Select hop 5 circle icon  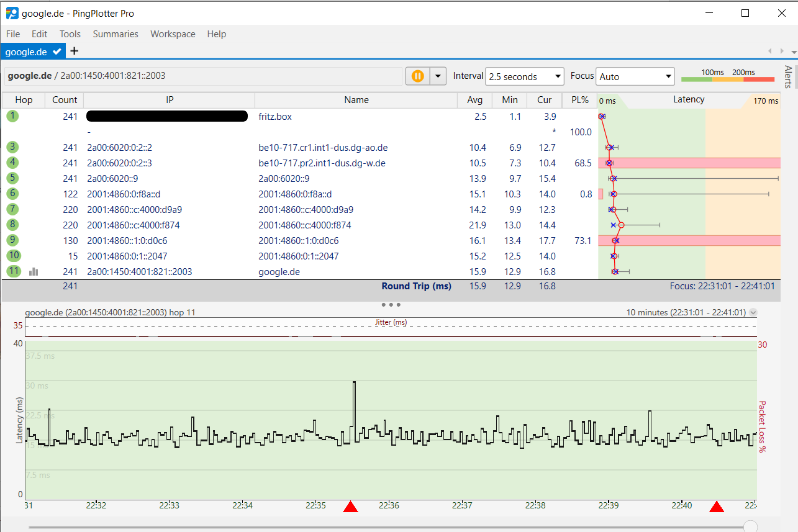point(13,178)
